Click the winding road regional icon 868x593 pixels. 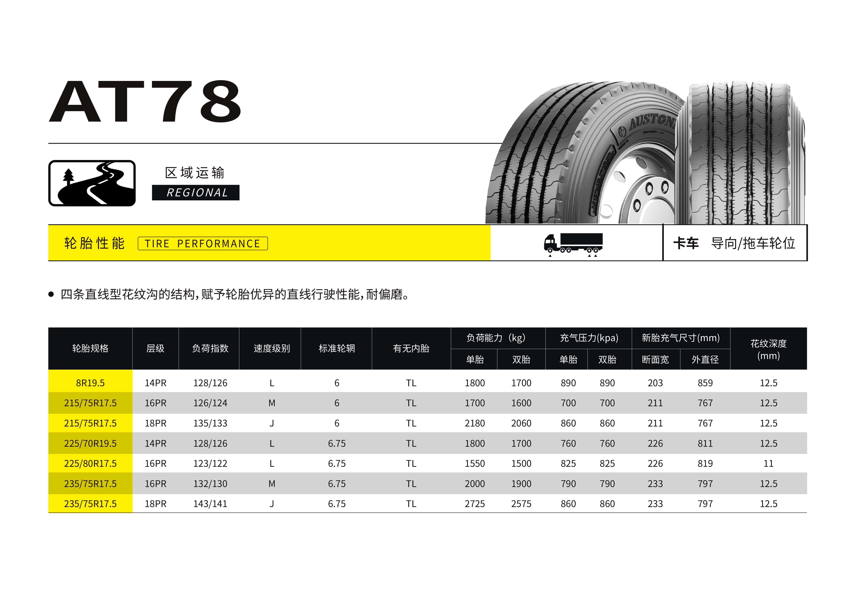92,183
